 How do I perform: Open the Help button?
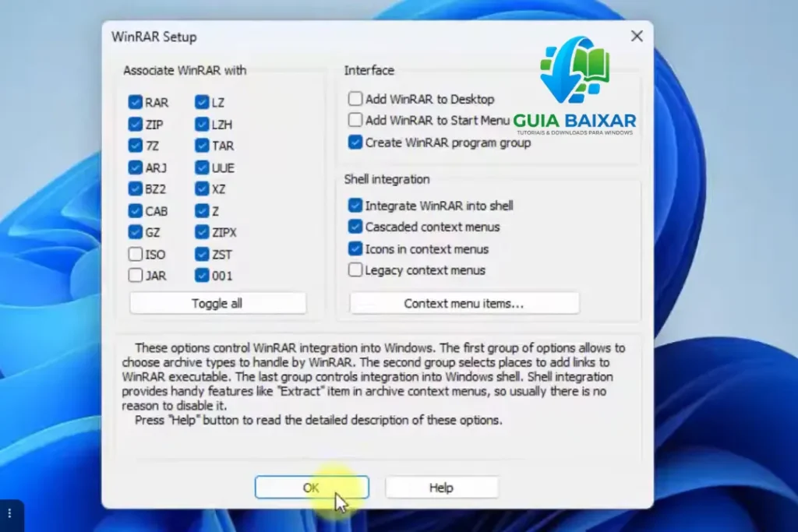[x=441, y=488]
